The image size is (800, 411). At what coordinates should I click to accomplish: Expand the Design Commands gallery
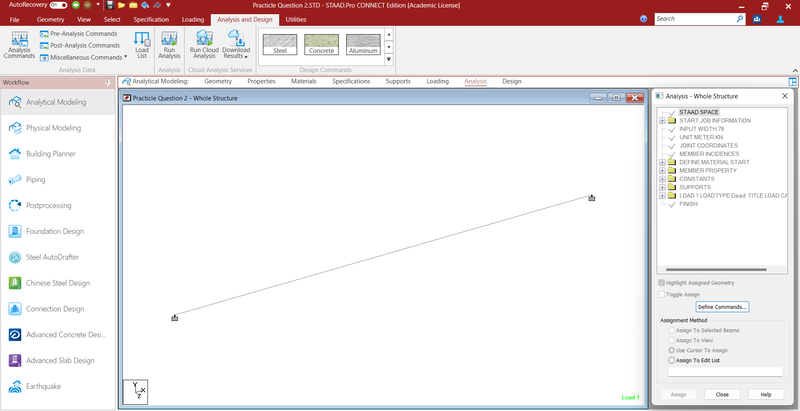click(x=389, y=60)
